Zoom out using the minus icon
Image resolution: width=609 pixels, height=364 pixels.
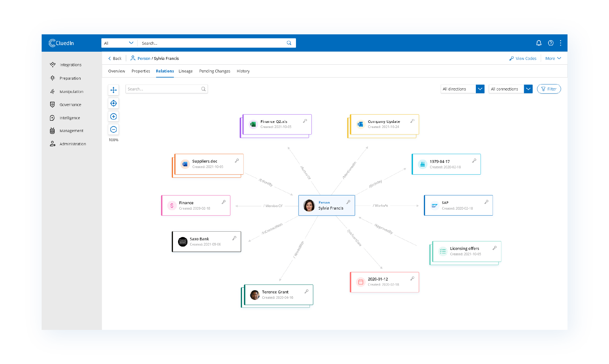(x=113, y=129)
